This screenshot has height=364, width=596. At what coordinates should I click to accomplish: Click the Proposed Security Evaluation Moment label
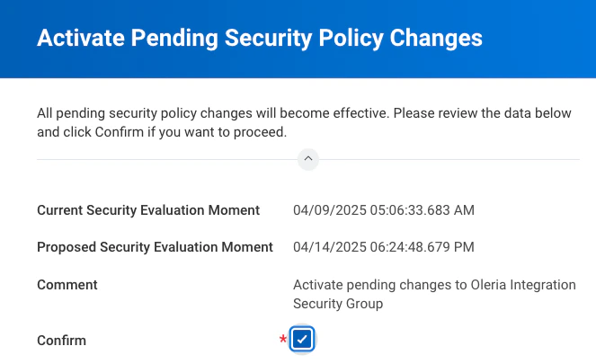pyautogui.click(x=156, y=247)
